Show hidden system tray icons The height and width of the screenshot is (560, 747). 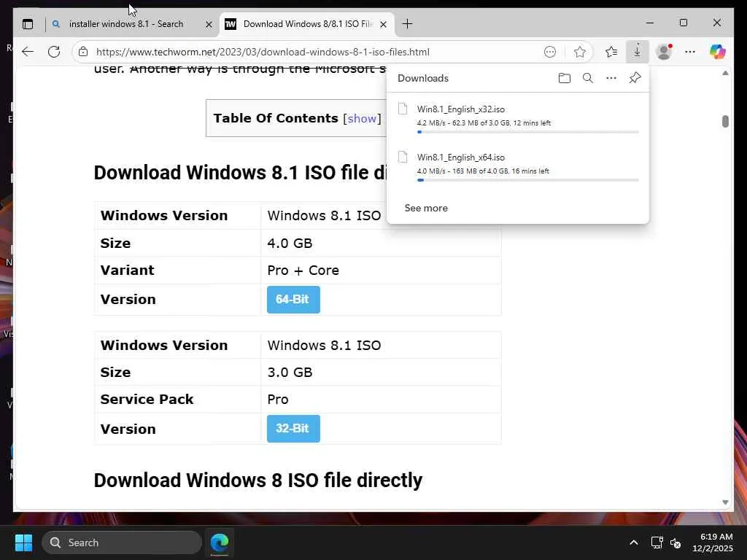634,542
